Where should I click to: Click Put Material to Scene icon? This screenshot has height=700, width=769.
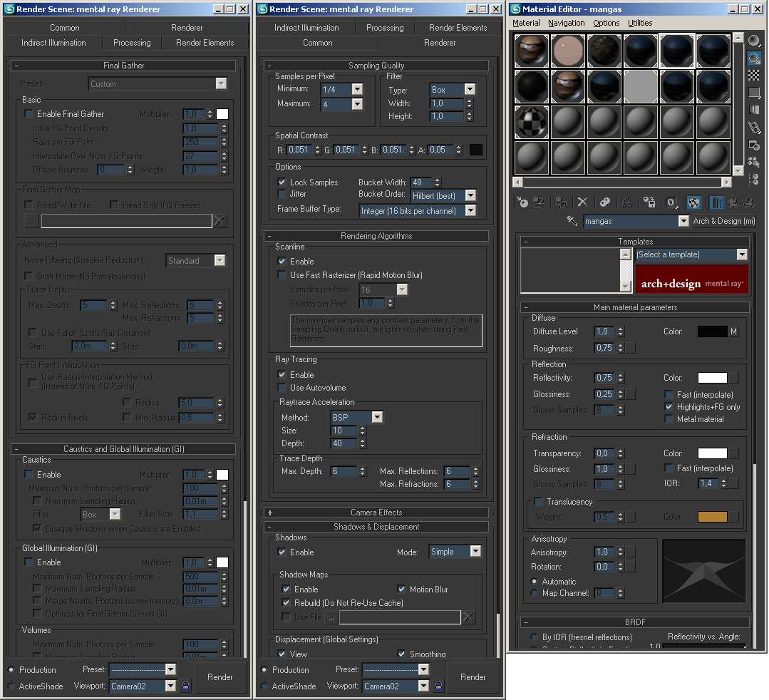(539, 202)
